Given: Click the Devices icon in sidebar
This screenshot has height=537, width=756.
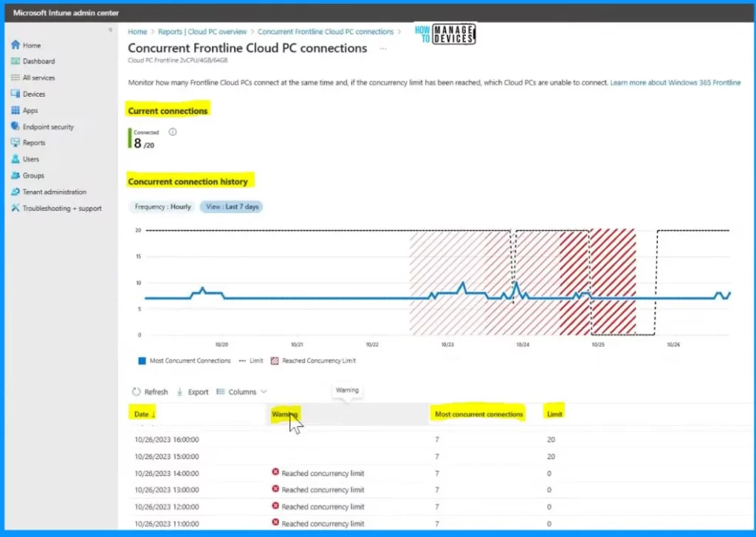Looking at the screenshot, I should click(16, 94).
